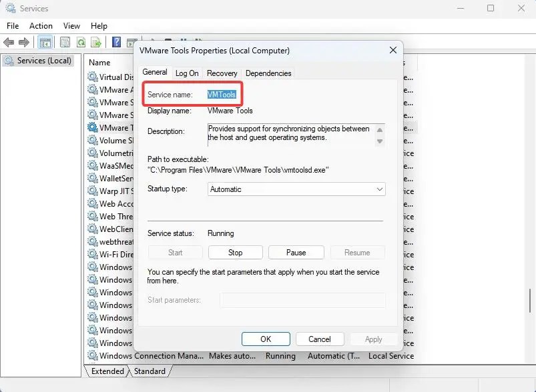Click the 'VMware Tools' display name value

pyautogui.click(x=230, y=111)
